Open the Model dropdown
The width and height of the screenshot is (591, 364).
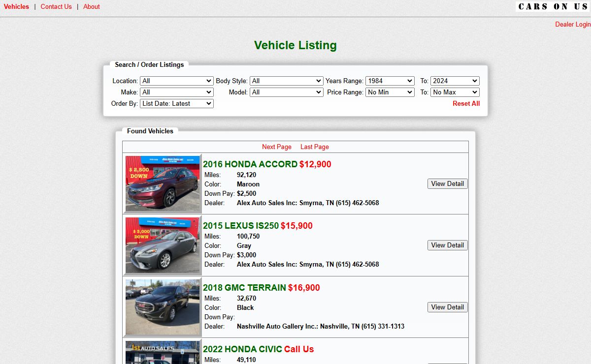coord(287,92)
